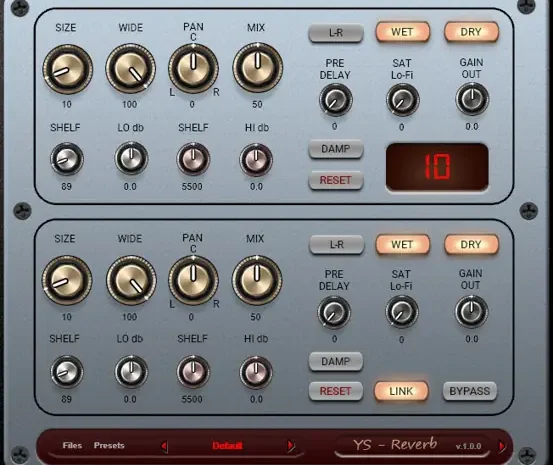The width and height of the screenshot is (553, 465).
Task: Toggle the upper L-R button
Action: click(336, 33)
